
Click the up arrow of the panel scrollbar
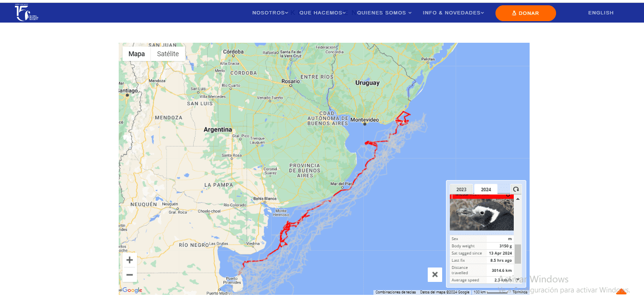[518, 199]
